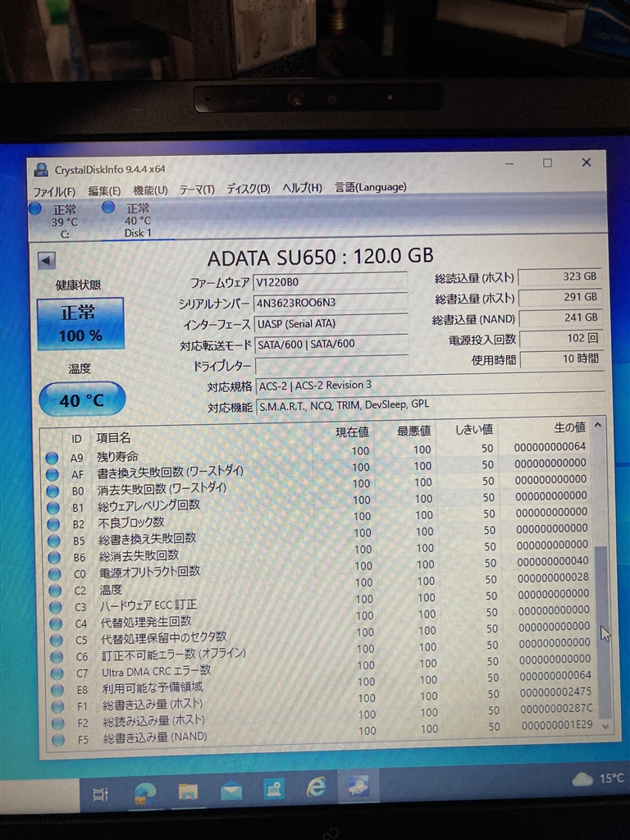Click status circle for C2 温度
This screenshot has height=840, width=630.
pyautogui.click(x=55, y=591)
